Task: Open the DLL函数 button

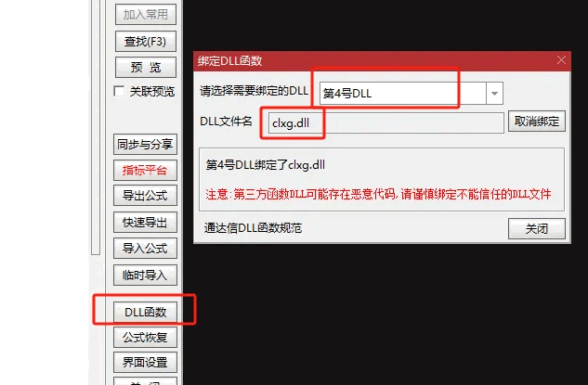Action: pos(145,312)
